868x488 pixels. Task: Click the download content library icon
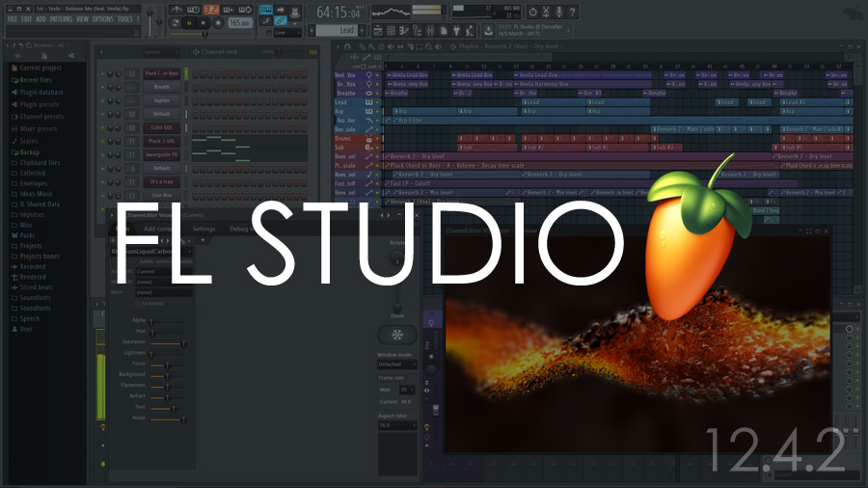[488, 31]
